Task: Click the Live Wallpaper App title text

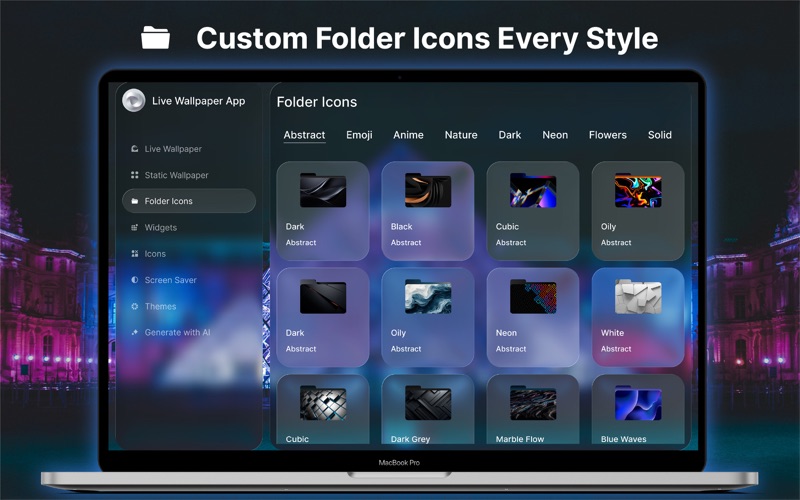Action: click(x=198, y=101)
